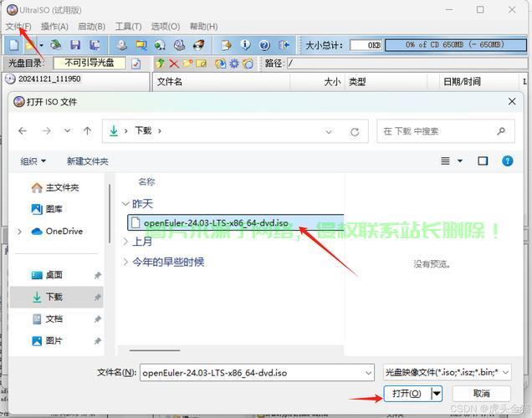
Task: Click the sidebar vertical scrollbar
Action: (x=110, y=213)
